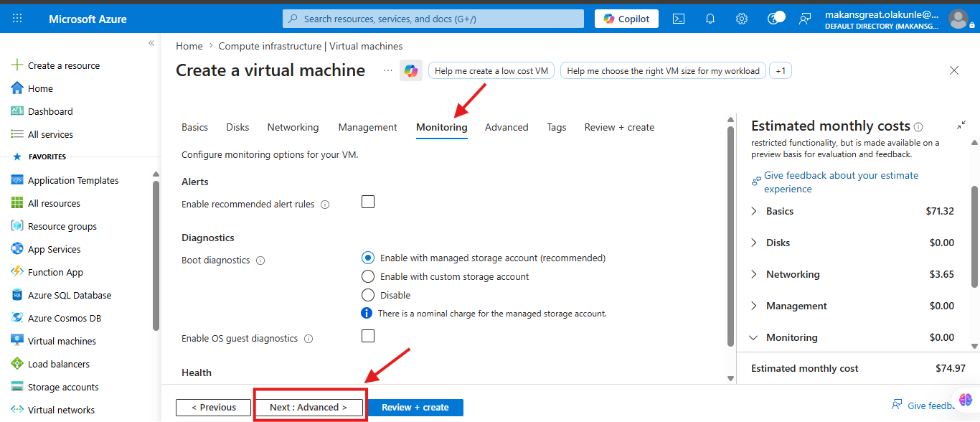Click info icon next to Boot diagnostics

tap(260, 261)
